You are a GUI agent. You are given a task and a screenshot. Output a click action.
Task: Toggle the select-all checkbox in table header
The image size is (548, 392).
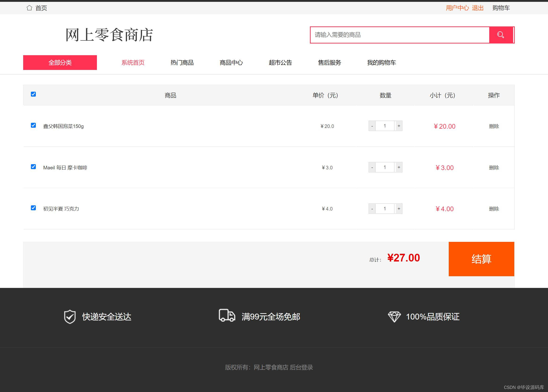[x=33, y=94]
